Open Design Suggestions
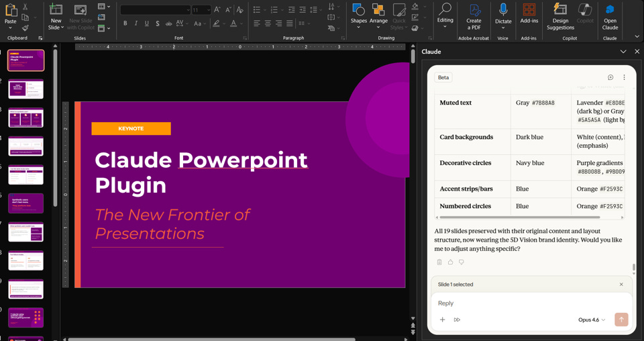644x341 pixels. [560, 16]
